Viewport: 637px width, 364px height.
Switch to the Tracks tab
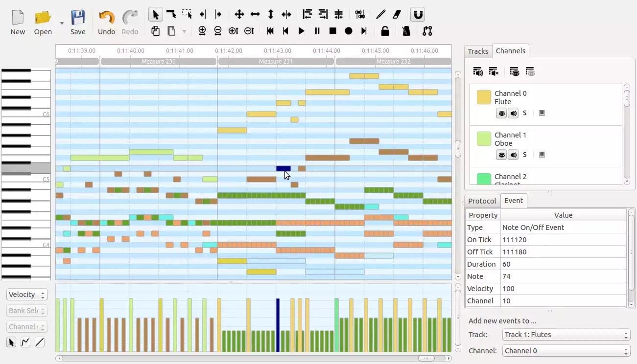click(477, 51)
